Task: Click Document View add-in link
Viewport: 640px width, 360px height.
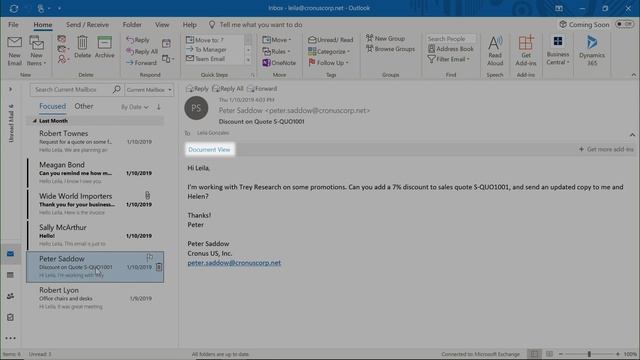Action: pos(209,149)
